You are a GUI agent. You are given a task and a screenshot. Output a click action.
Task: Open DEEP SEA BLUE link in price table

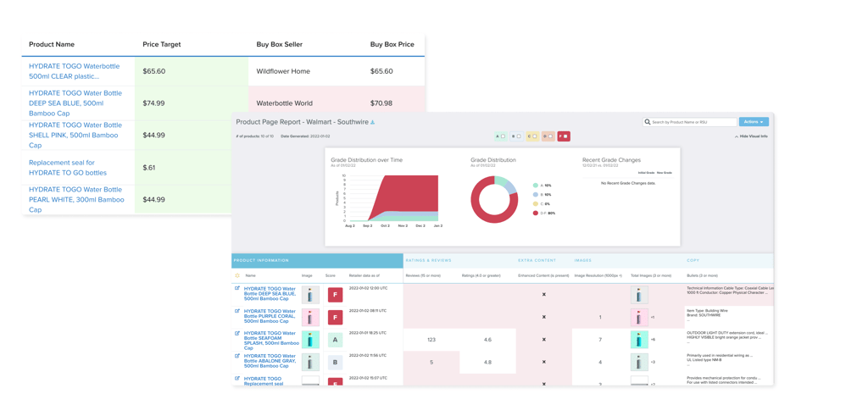pos(75,103)
